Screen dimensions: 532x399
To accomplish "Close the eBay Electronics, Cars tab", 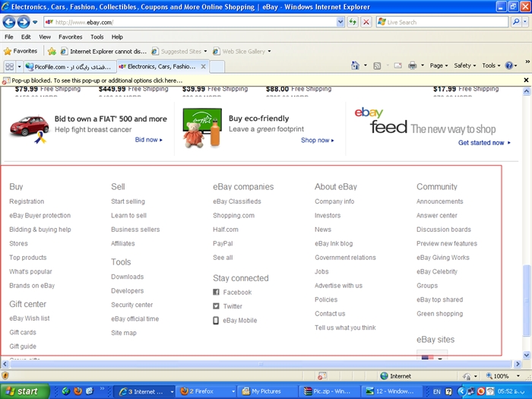I will coord(203,67).
